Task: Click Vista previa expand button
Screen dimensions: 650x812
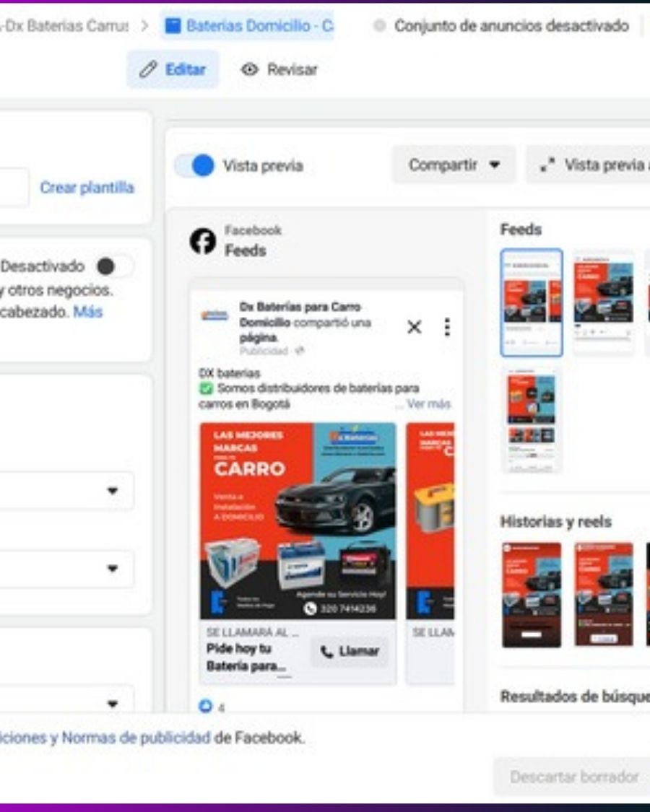Action: (589, 165)
